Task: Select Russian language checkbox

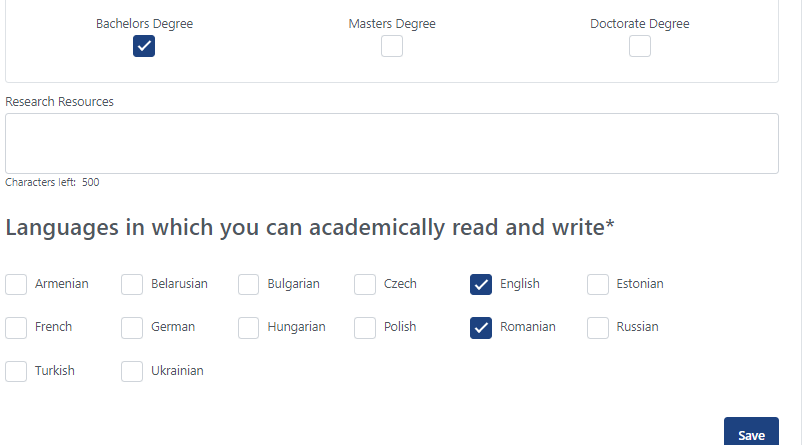Action: click(598, 328)
